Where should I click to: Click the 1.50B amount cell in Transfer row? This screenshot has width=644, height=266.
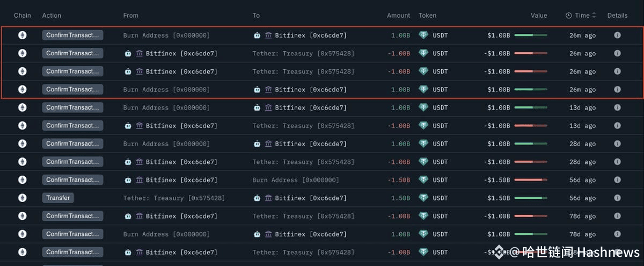(x=400, y=198)
